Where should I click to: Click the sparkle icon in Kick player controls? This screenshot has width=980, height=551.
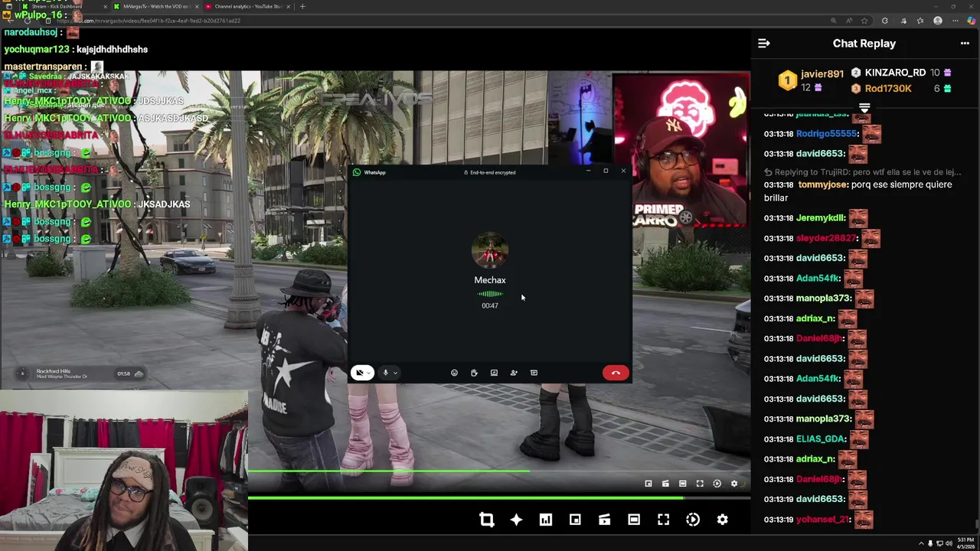click(516, 520)
